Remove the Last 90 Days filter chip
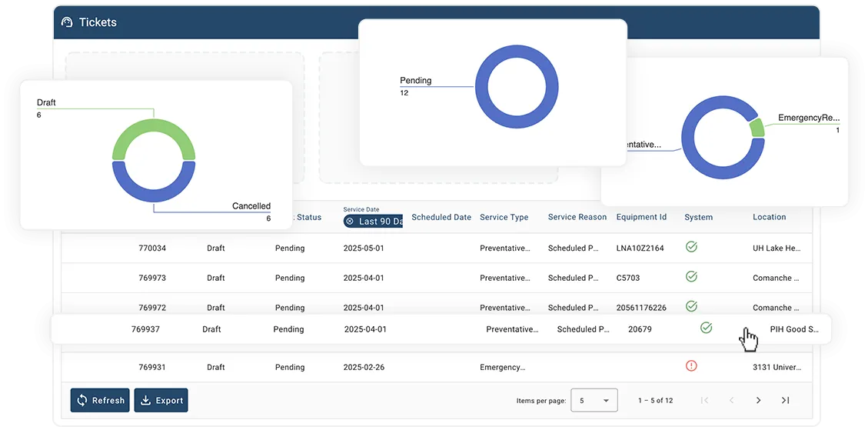The width and height of the screenshot is (868, 427). coord(349,222)
